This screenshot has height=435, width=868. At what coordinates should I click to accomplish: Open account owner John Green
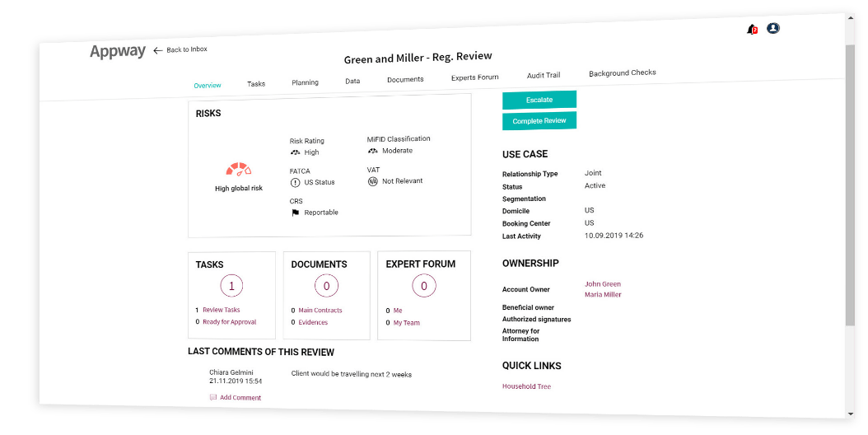[602, 284]
